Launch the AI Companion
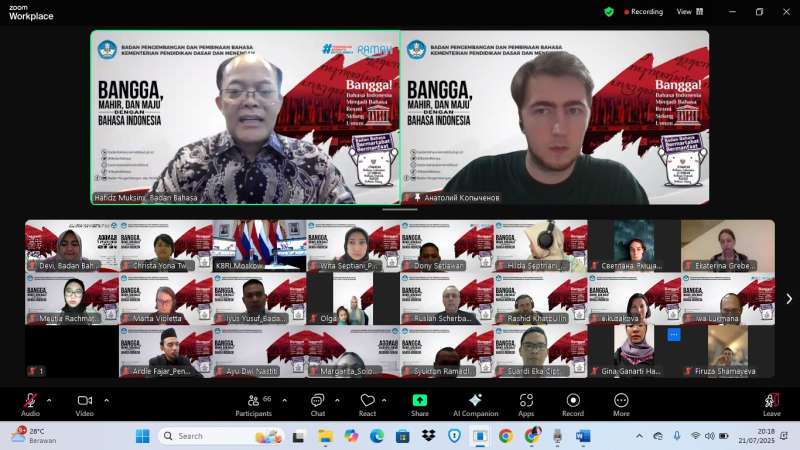Screen dimensions: 800x450 pyautogui.click(x=475, y=402)
